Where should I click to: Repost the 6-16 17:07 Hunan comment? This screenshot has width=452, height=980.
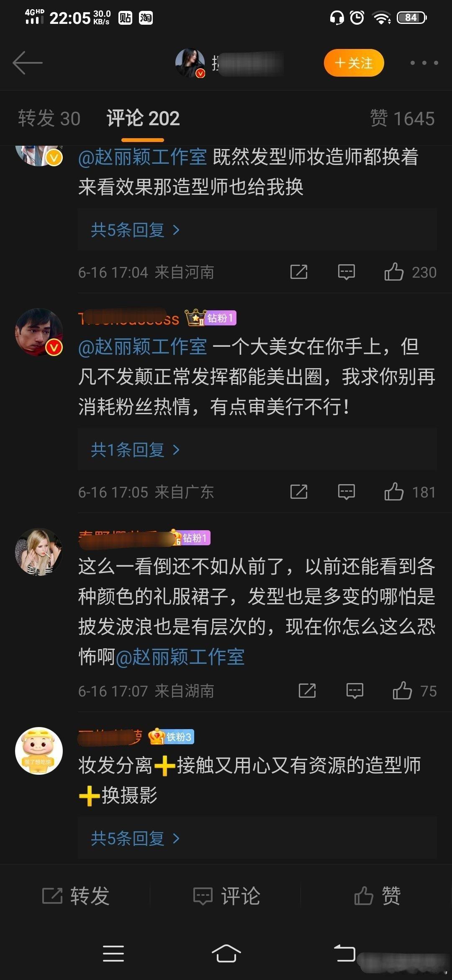[x=307, y=691]
